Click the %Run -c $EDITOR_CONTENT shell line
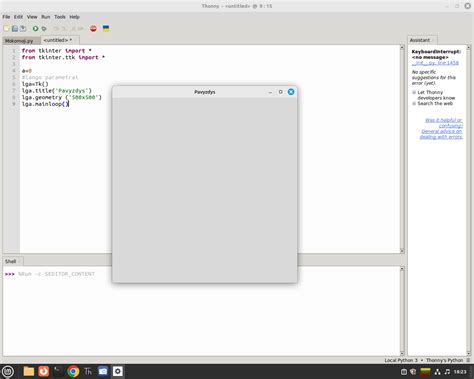The height and width of the screenshot is (379, 474). point(56,274)
